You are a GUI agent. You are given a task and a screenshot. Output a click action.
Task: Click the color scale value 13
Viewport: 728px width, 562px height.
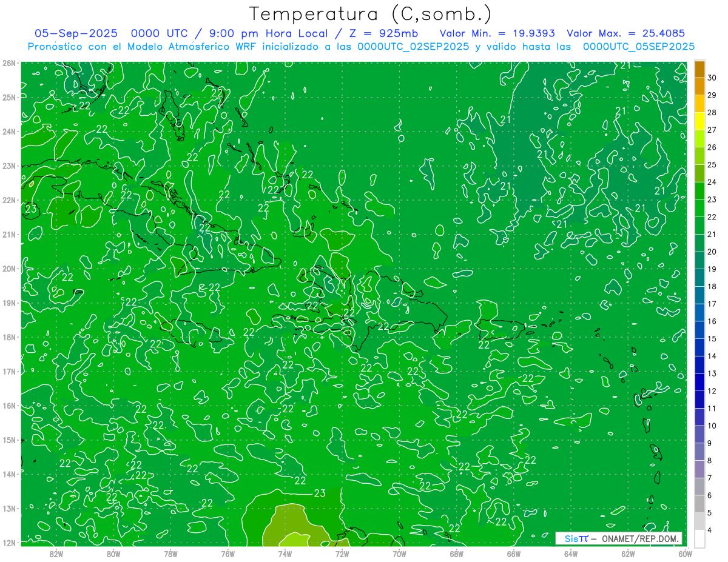pyautogui.click(x=712, y=373)
